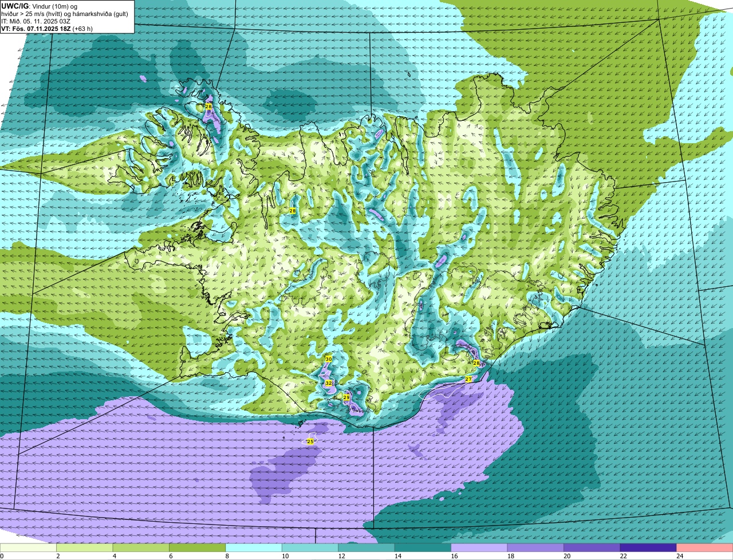Select the 8–10 m/s light cyan legend swatch
The image size is (733, 560).
point(254,547)
